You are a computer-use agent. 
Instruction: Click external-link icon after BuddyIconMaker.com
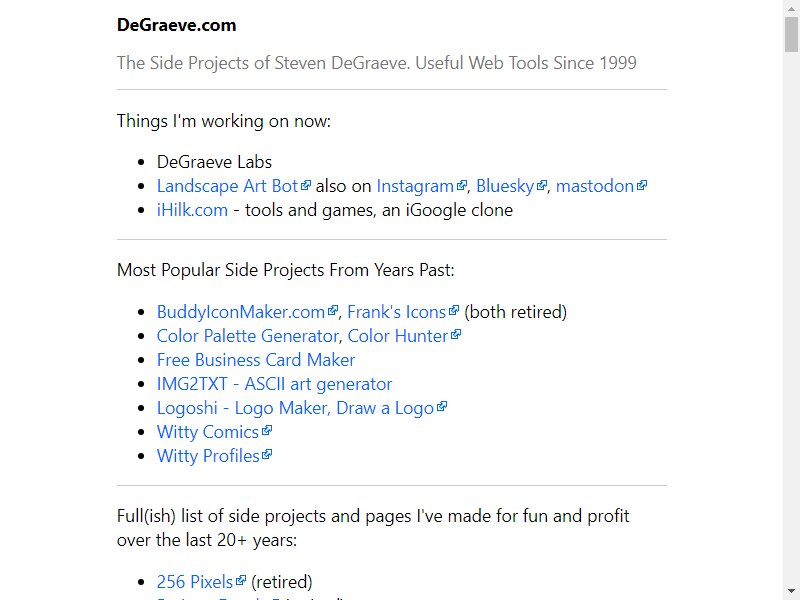(333, 311)
